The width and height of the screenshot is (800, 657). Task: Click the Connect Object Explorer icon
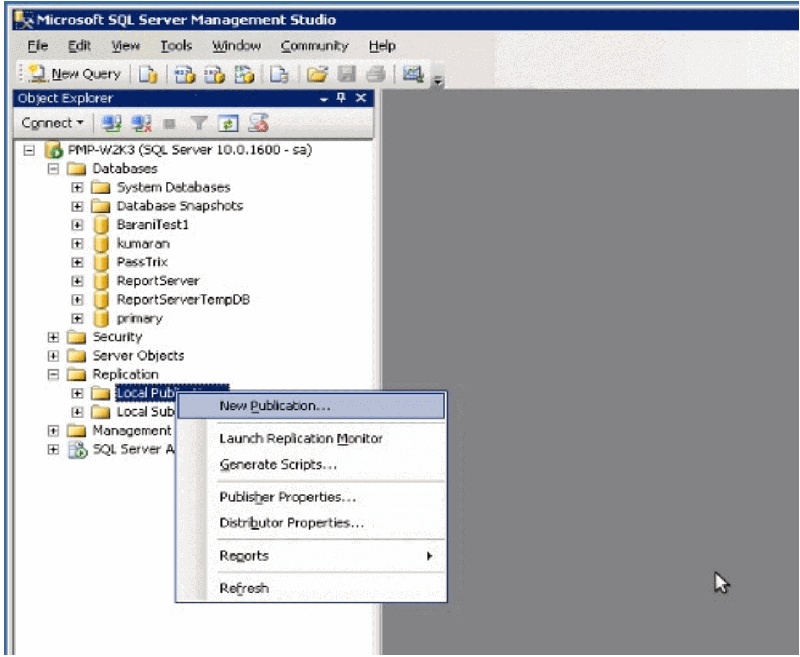pyautogui.click(x=111, y=123)
